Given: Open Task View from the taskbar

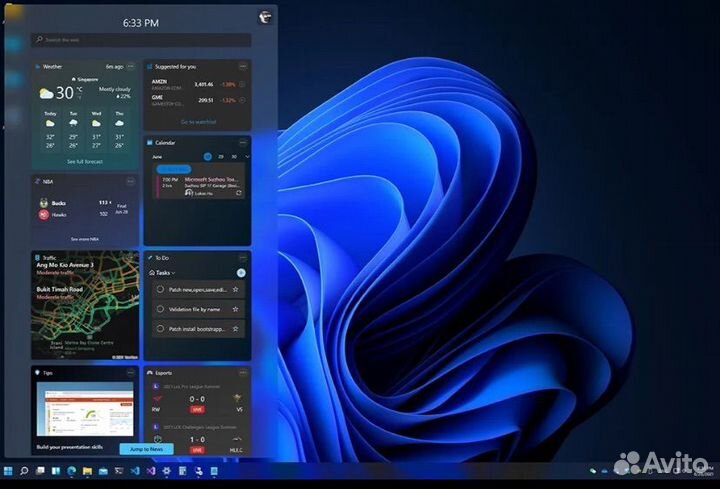Looking at the screenshot, I should click(x=40, y=471).
